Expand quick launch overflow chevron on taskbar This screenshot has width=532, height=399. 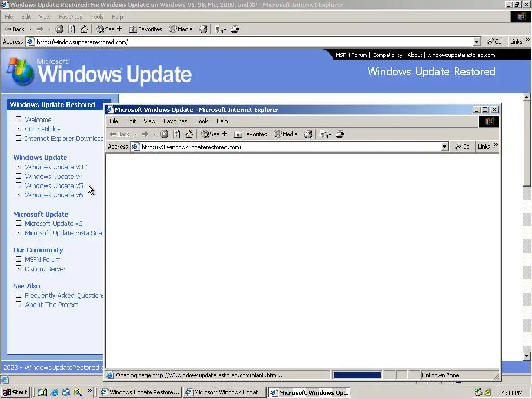pyautogui.click(x=89, y=391)
